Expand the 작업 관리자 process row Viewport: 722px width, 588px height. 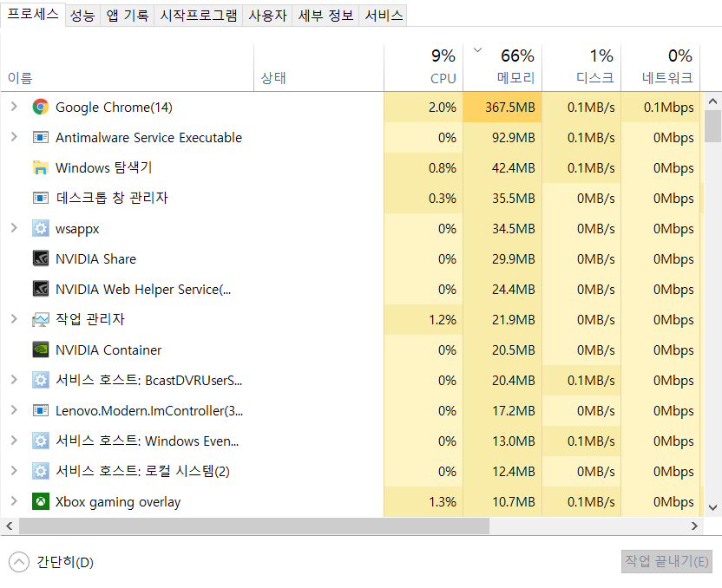(x=14, y=319)
